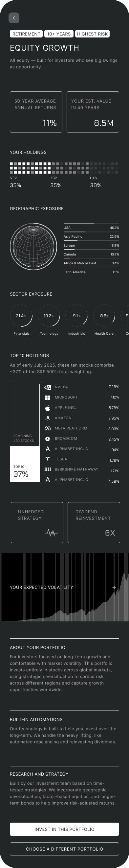Click the Tesla logo icon
129x868 pixels.
48,459
